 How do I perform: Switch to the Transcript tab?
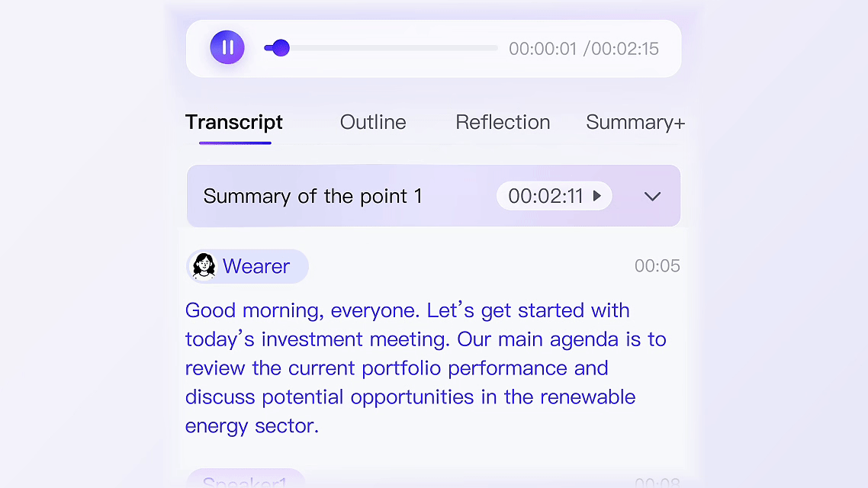pos(234,122)
